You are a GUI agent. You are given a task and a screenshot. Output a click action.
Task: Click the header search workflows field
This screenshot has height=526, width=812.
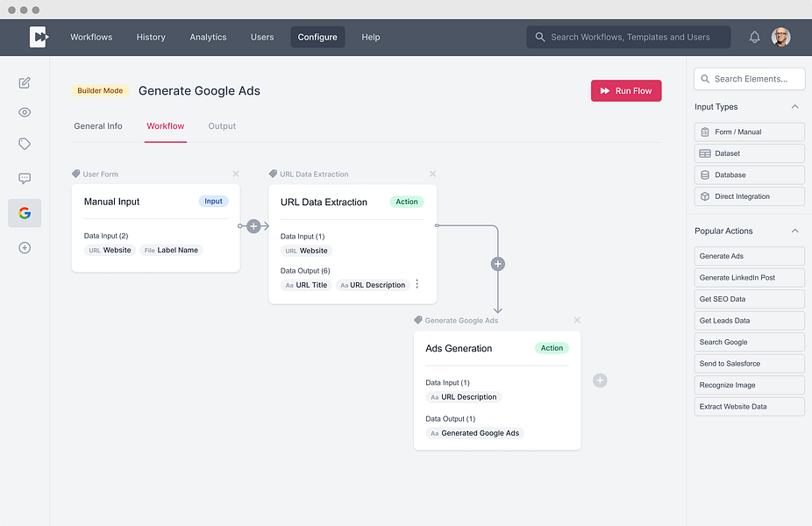point(628,38)
